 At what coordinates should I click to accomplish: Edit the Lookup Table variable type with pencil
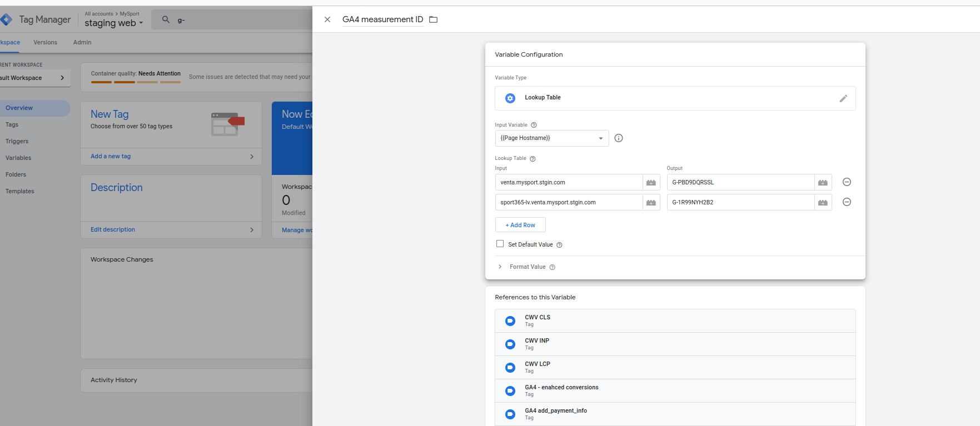tap(843, 98)
